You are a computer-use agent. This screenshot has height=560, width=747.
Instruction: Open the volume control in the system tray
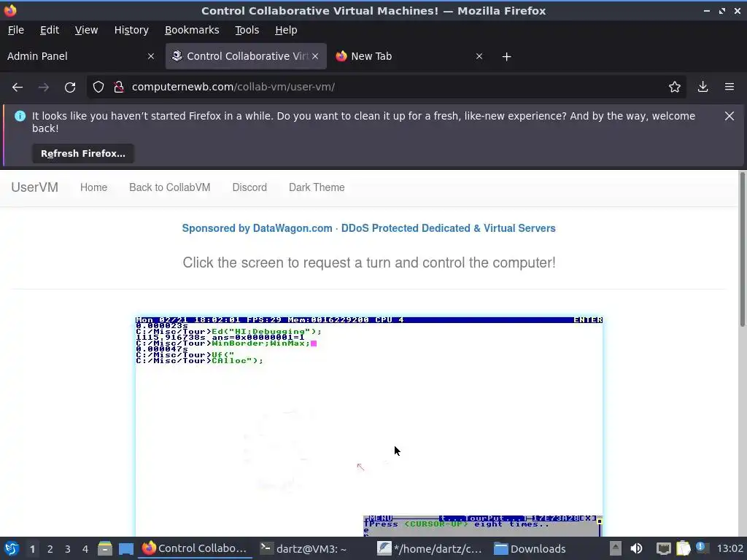click(x=636, y=548)
